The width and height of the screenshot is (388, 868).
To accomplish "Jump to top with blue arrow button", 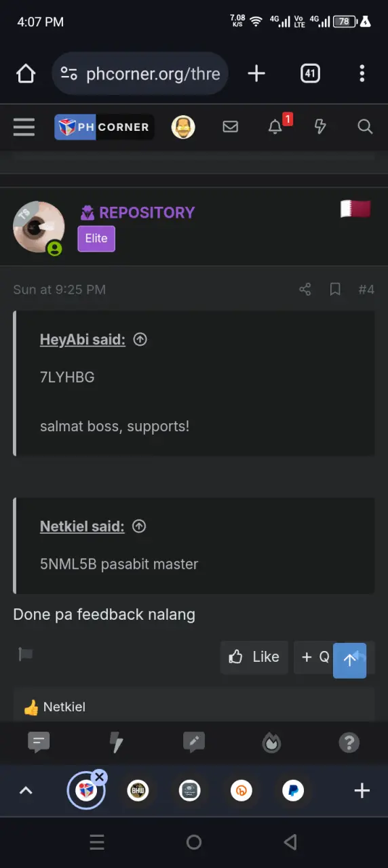I will pos(349,660).
